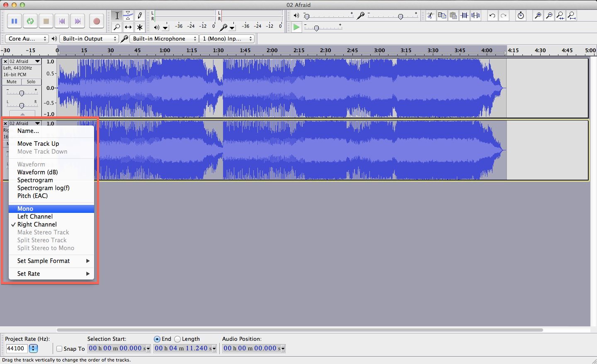
Task: Trim audio outside the selection
Action: pyautogui.click(x=464, y=15)
